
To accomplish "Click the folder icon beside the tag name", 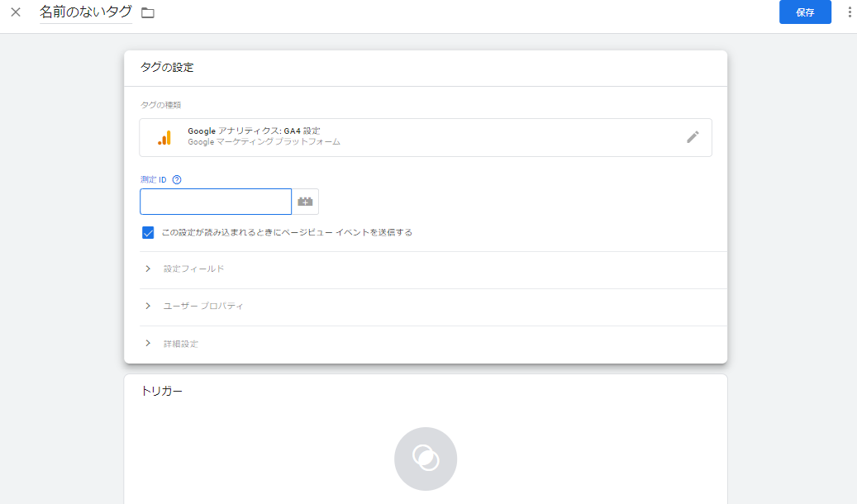I will 148,12.
